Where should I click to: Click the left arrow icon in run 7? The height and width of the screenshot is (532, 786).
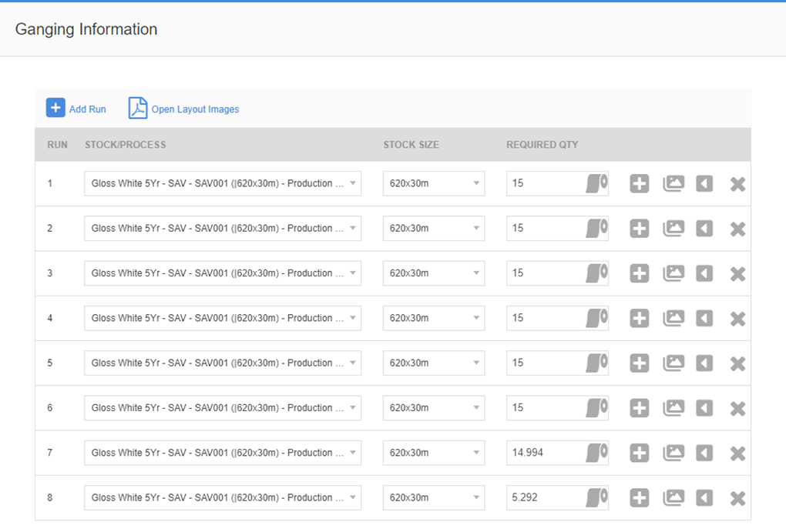(704, 453)
